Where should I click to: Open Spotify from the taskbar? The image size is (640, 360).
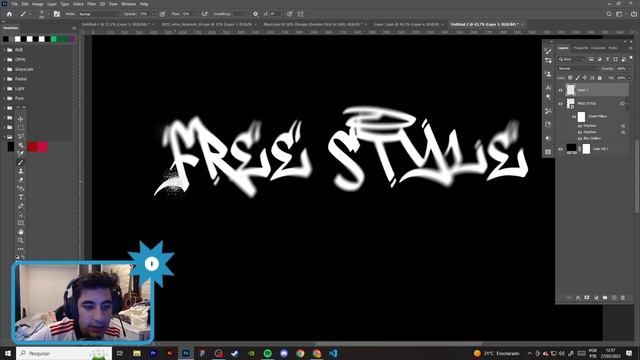coord(267,353)
